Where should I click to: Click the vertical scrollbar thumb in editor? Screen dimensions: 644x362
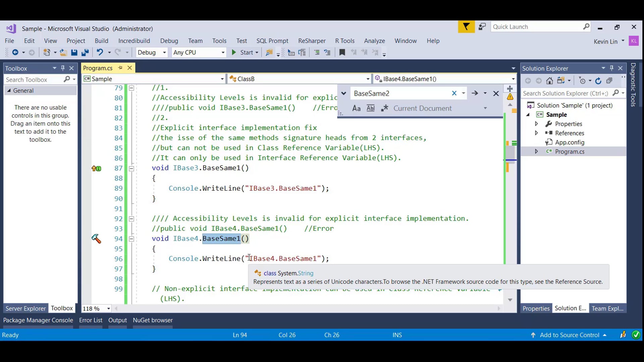click(x=510, y=153)
